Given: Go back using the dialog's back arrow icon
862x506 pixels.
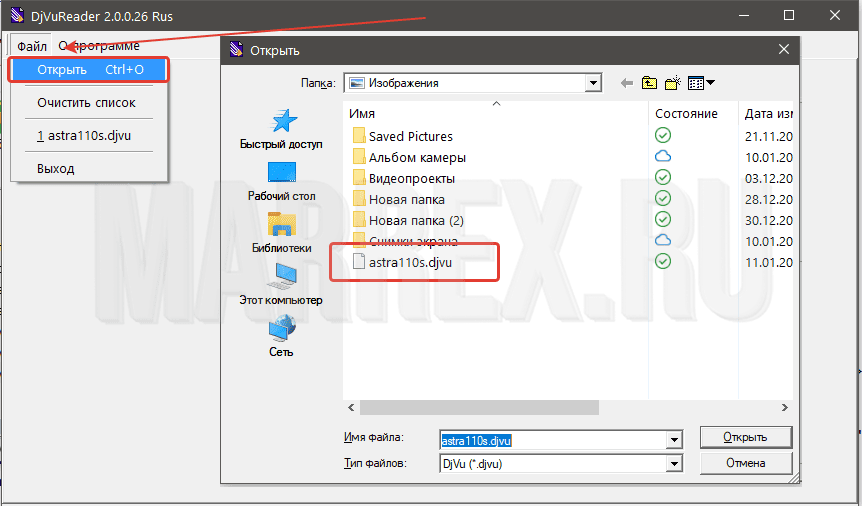Looking at the screenshot, I should pyautogui.click(x=627, y=83).
